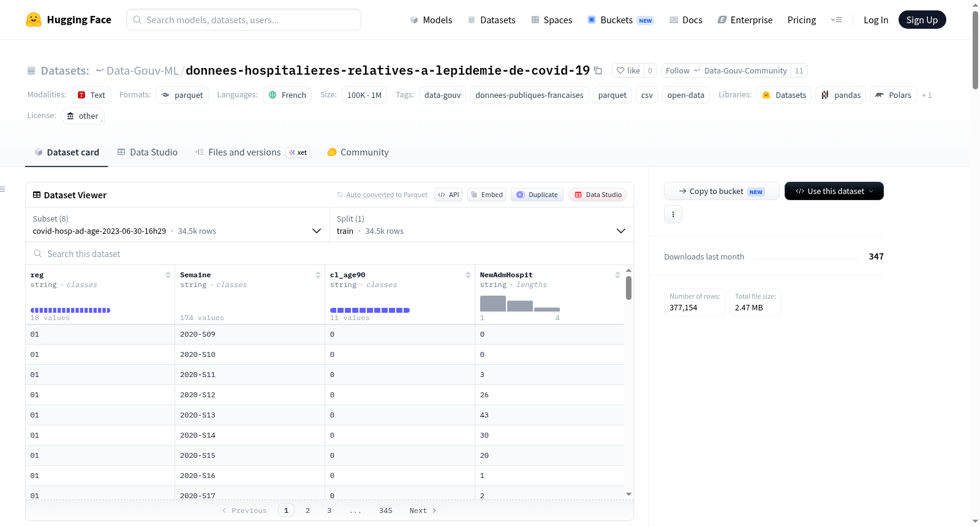Image resolution: width=980 pixels, height=527 pixels.
Task: Jump to page 345
Action: [x=385, y=510]
